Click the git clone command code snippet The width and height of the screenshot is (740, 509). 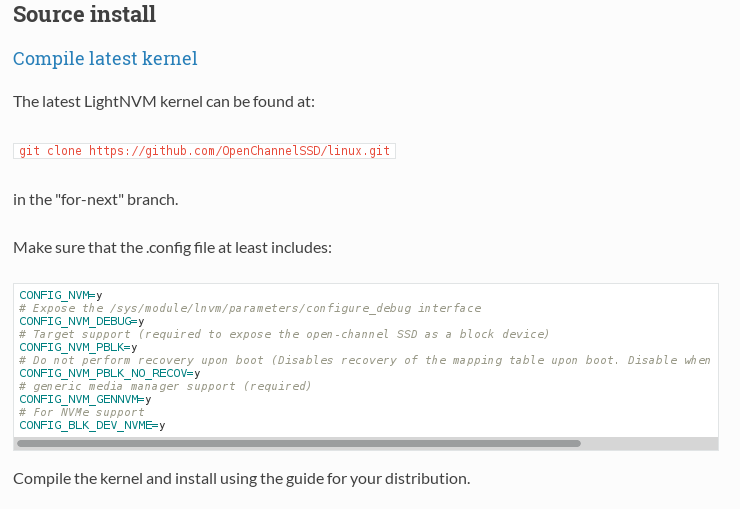(x=204, y=151)
